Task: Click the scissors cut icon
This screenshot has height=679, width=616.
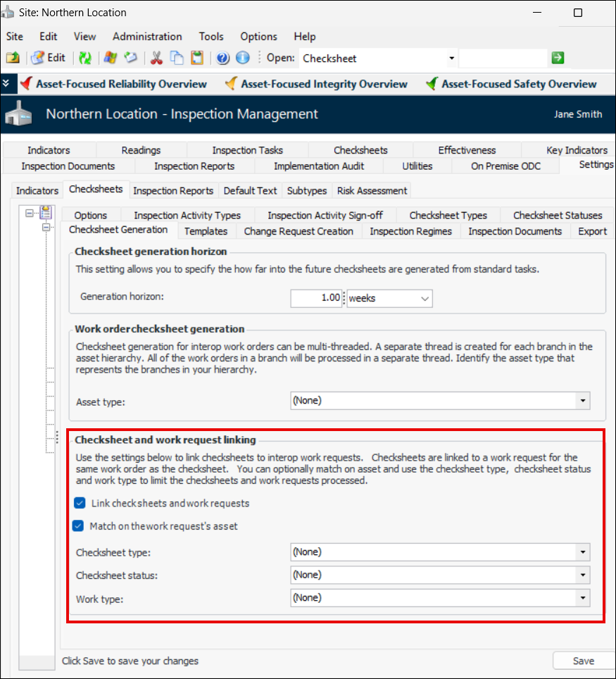Action: (x=156, y=58)
